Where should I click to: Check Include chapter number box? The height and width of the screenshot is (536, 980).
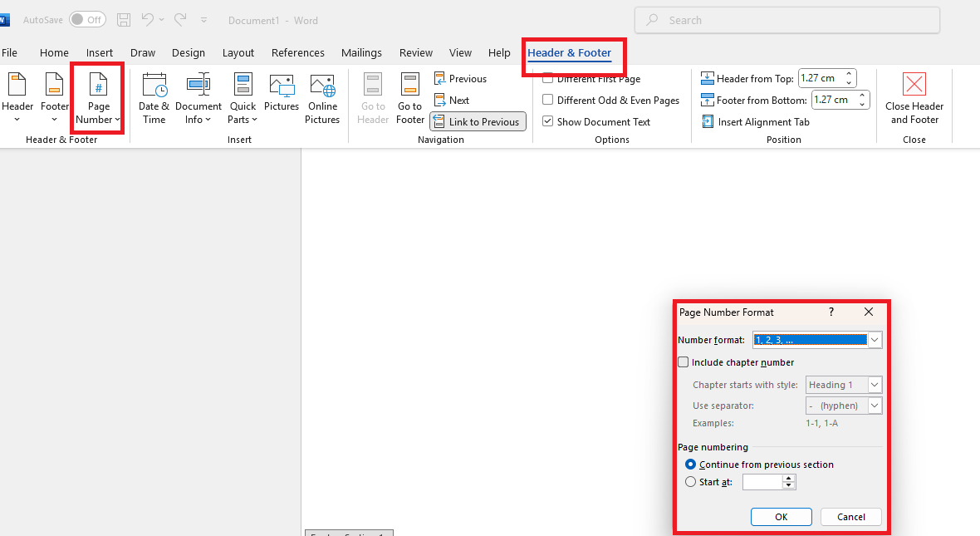684,362
